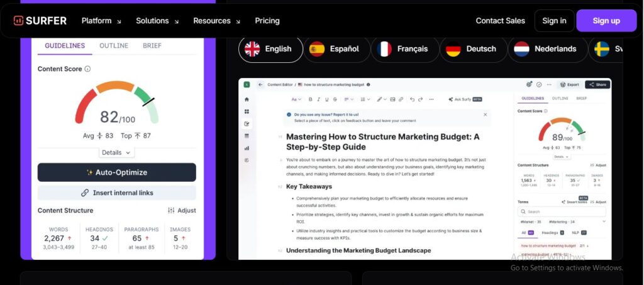The width and height of the screenshot is (644, 285).
Task: Select the highlighted Content Editor icon in editor sidebar
Action: (x=247, y=123)
